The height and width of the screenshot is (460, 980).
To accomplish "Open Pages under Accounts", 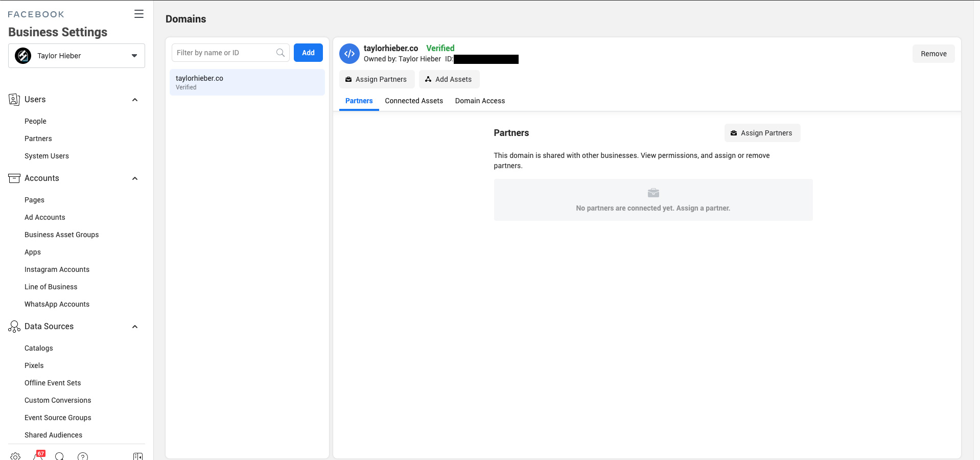I will coord(34,200).
